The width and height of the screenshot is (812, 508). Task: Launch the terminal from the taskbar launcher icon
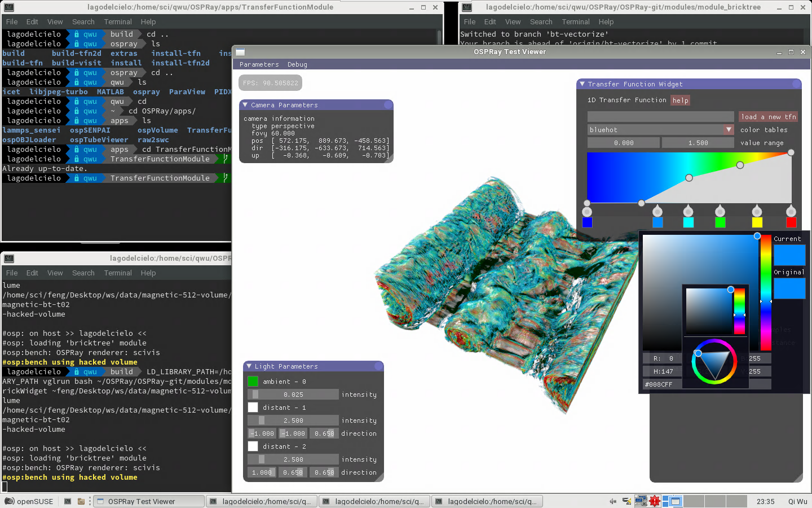(x=68, y=501)
